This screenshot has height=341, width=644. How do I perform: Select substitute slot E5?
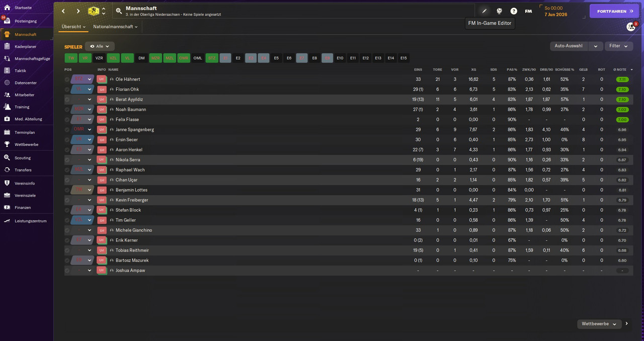coord(276,58)
